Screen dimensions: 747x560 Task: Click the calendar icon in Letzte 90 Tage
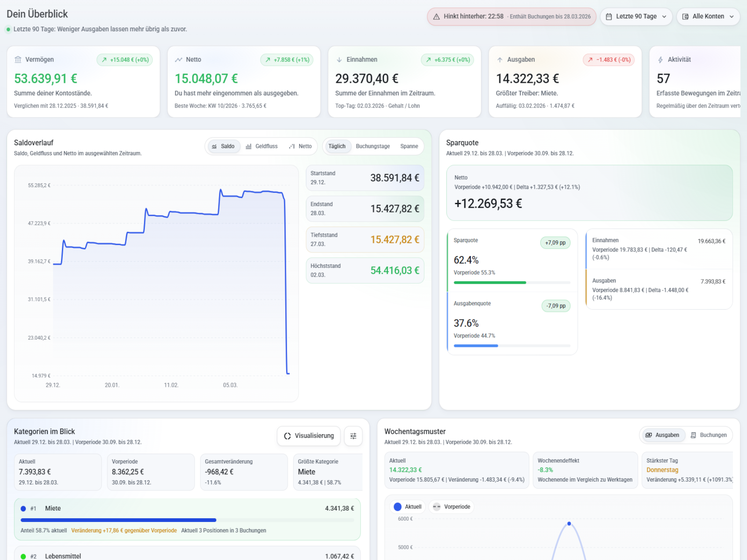(x=609, y=17)
